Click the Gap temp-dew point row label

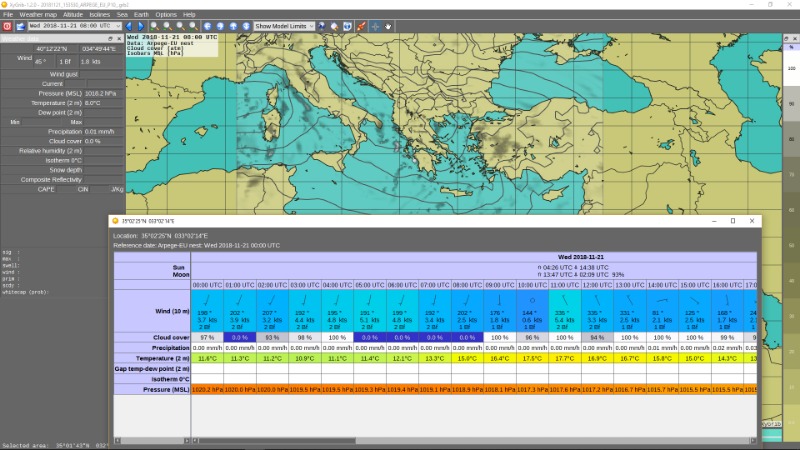coord(152,368)
